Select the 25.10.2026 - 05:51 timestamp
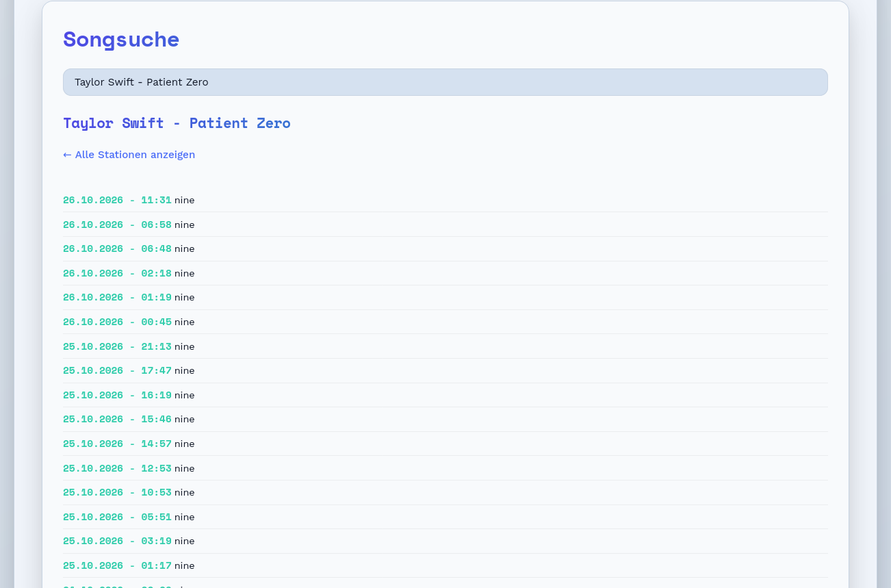This screenshot has width=891, height=588. pyautogui.click(x=117, y=517)
